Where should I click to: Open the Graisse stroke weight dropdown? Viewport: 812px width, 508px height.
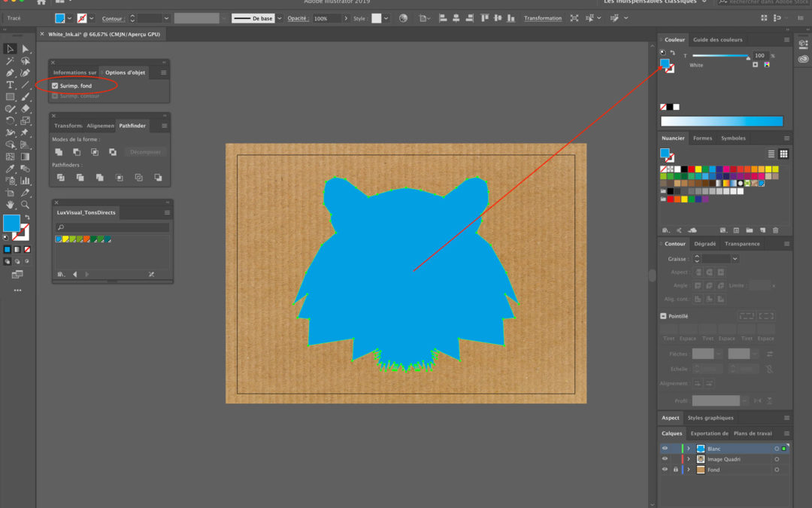tap(735, 259)
